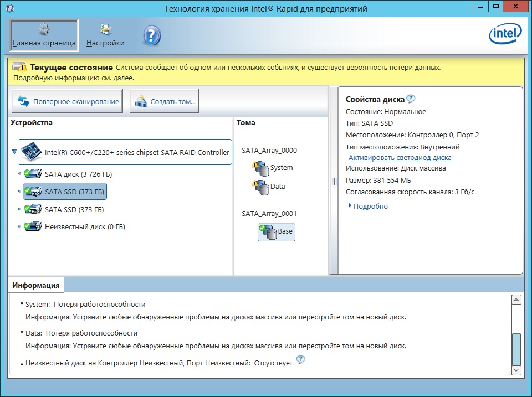Open help bubble next to Свойства диска
Image resolution: width=532 pixels, height=397 pixels.
(411, 99)
